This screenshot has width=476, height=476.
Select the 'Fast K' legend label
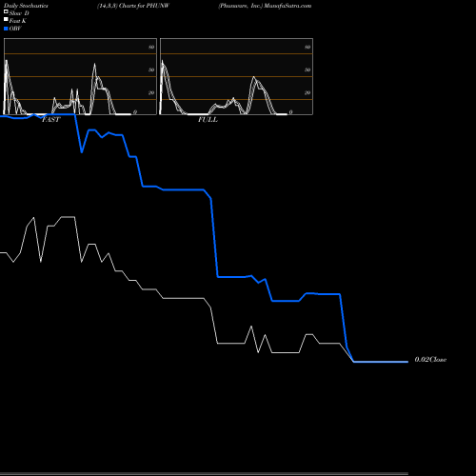click(x=18, y=21)
